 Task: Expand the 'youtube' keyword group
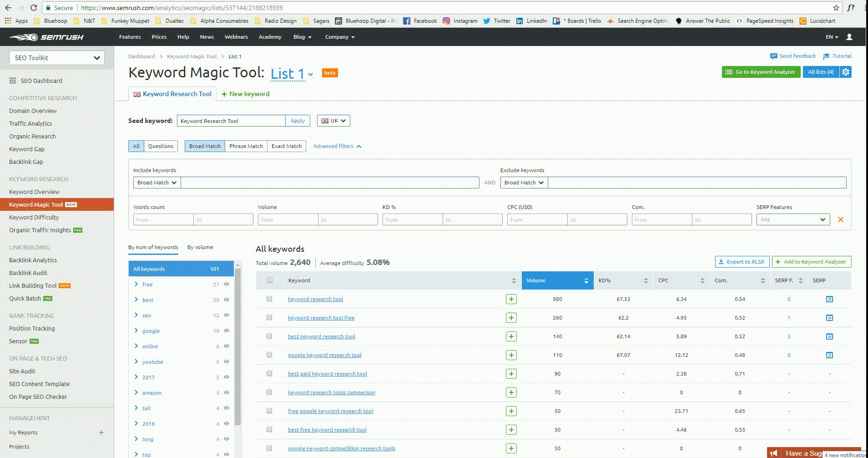136,361
